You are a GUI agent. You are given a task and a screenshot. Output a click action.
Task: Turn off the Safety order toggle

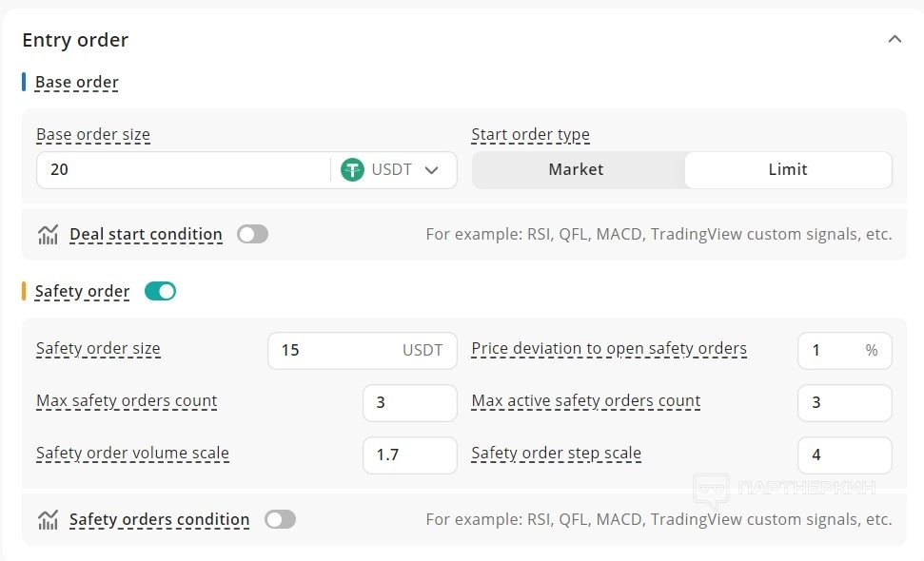pos(160,291)
